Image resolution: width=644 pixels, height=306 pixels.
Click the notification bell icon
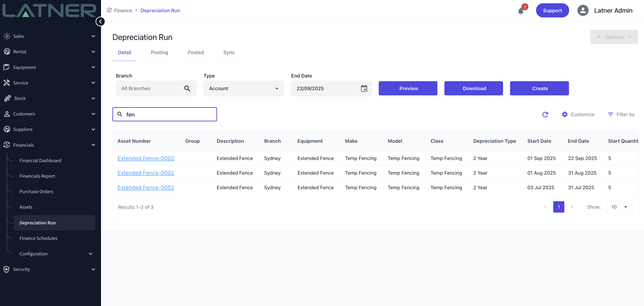coord(521,11)
